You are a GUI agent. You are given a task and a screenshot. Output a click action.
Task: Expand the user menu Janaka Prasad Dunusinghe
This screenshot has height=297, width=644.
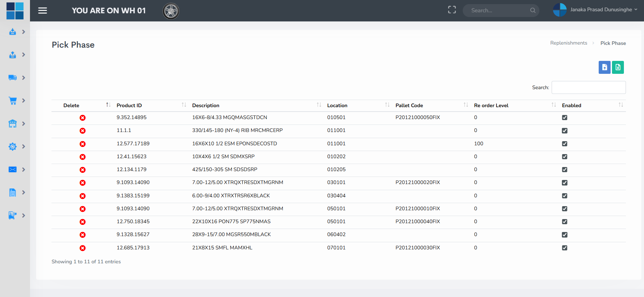coord(595,10)
